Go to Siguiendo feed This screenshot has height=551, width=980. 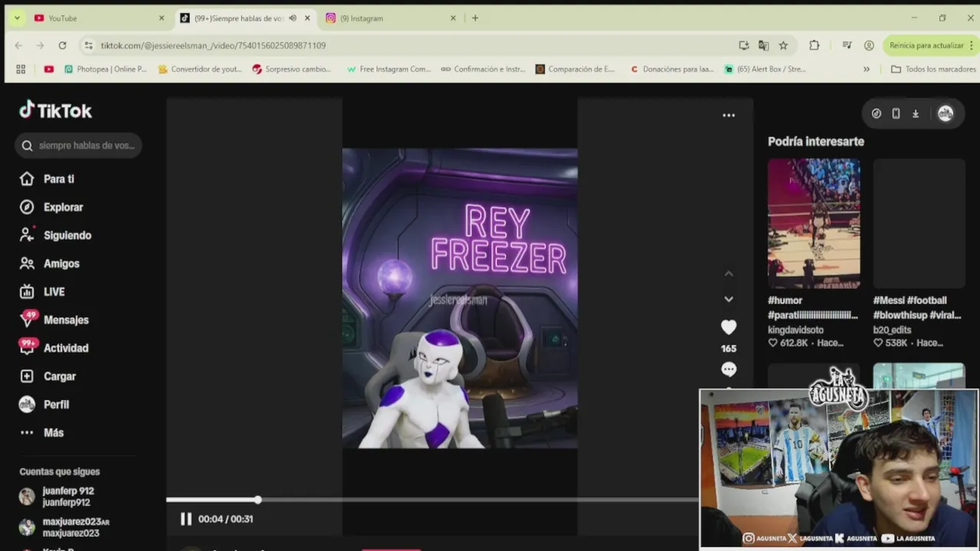(56, 236)
